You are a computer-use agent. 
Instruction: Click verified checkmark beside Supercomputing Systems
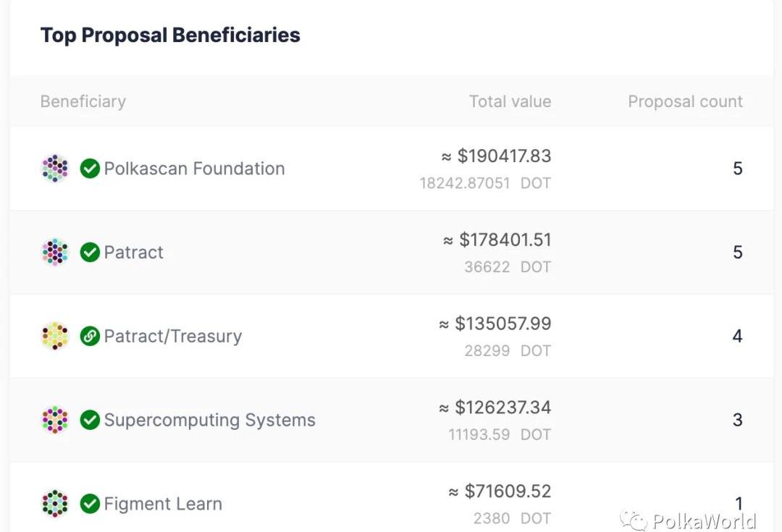90,420
